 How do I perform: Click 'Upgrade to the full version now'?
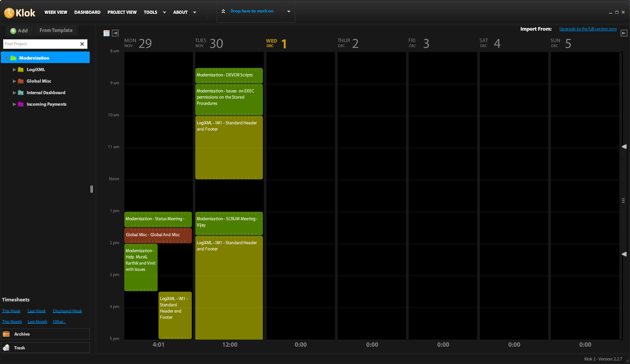tap(588, 29)
